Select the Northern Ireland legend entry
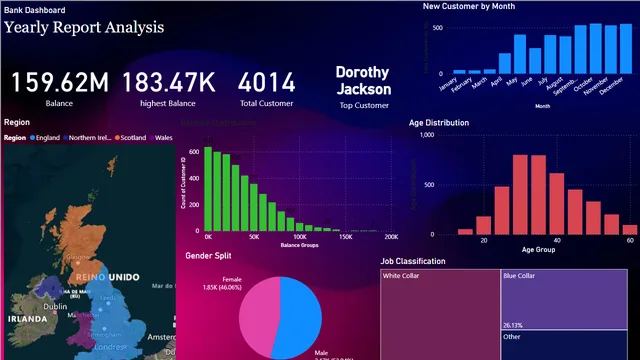640x360 pixels. (87, 138)
